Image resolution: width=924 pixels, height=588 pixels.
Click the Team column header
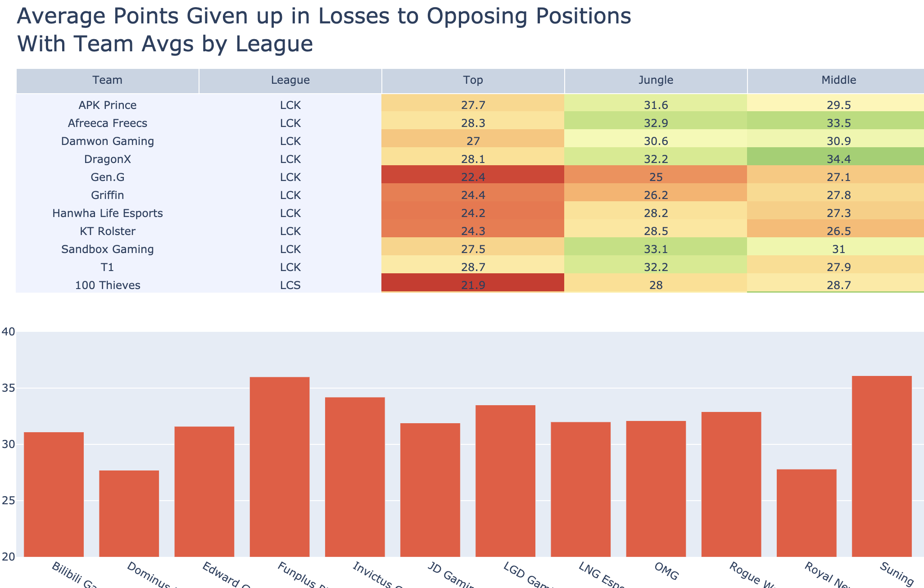[108, 81]
